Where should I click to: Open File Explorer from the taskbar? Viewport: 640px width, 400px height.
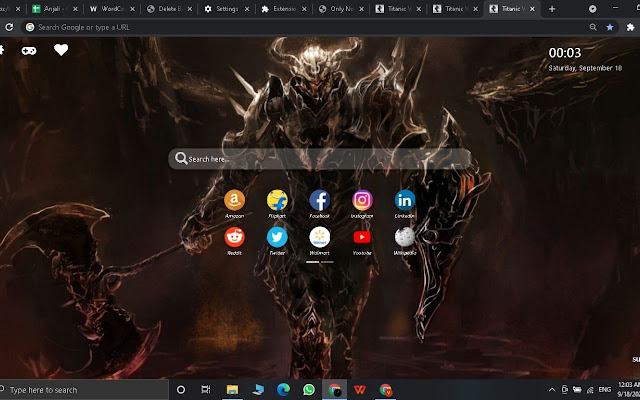[232, 390]
